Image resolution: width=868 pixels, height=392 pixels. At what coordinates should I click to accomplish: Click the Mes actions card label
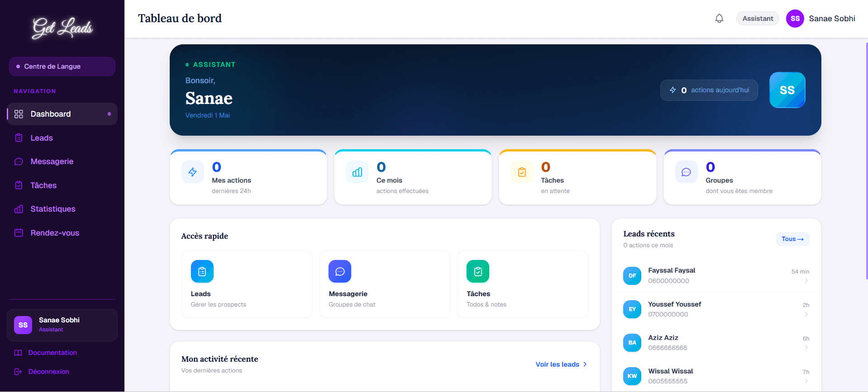[x=231, y=180]
